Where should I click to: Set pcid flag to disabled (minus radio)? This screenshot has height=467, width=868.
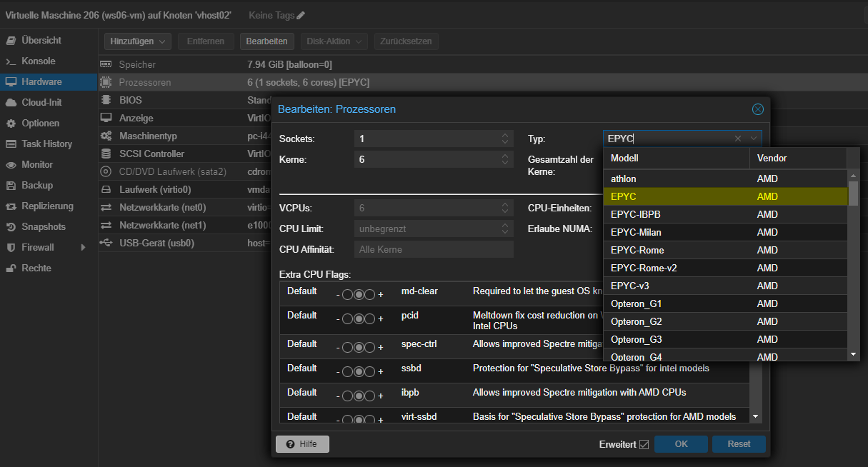(347, 318)
